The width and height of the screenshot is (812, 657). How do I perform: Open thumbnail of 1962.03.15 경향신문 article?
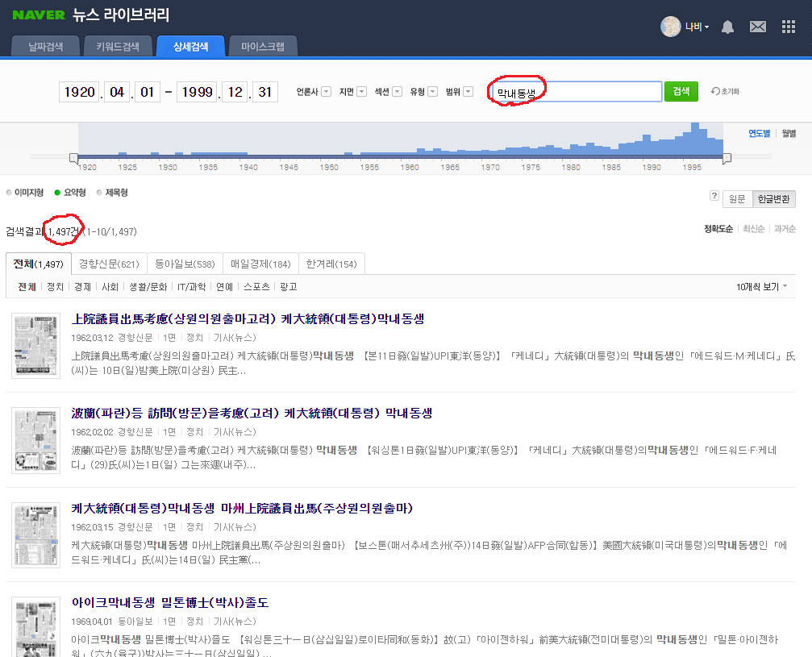click(x=35, y=535)
